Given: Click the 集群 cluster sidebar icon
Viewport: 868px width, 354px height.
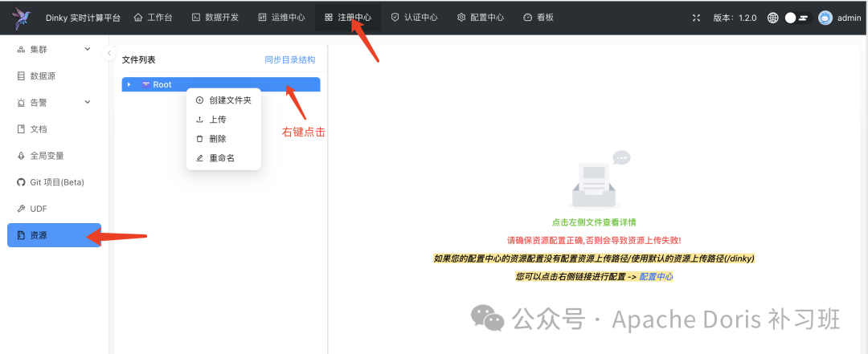Looking at the screenshot, I should [x=21, y=49].
